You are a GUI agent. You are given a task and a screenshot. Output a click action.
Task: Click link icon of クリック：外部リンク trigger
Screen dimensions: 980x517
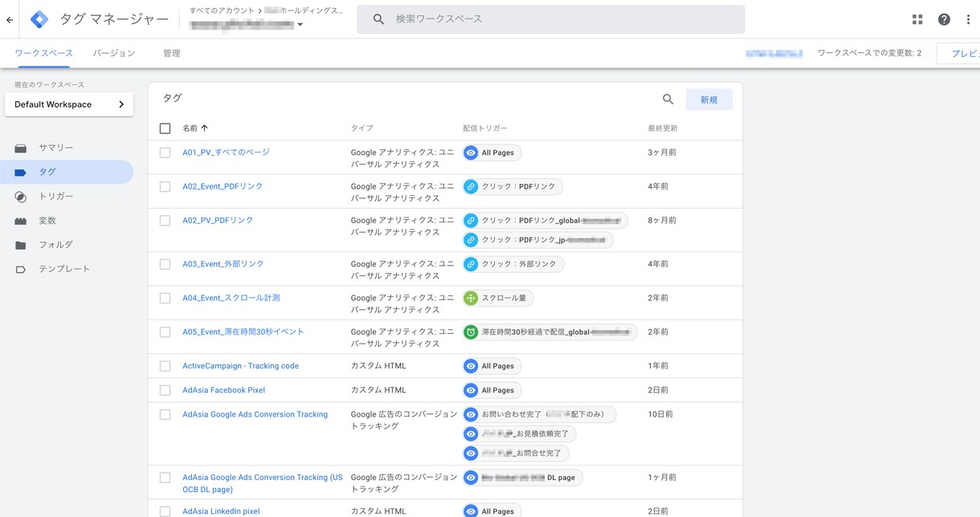point(471,264)
